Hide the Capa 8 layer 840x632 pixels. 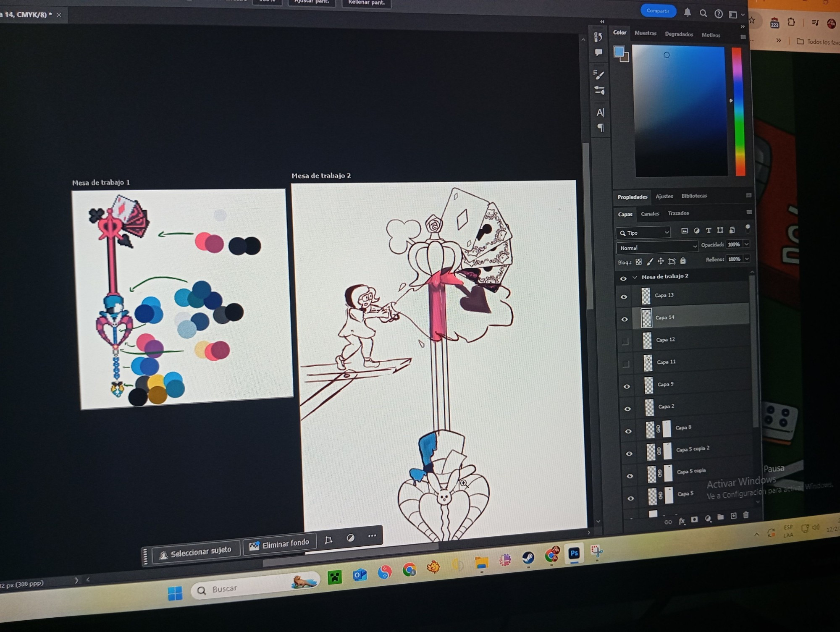point(628,431)
